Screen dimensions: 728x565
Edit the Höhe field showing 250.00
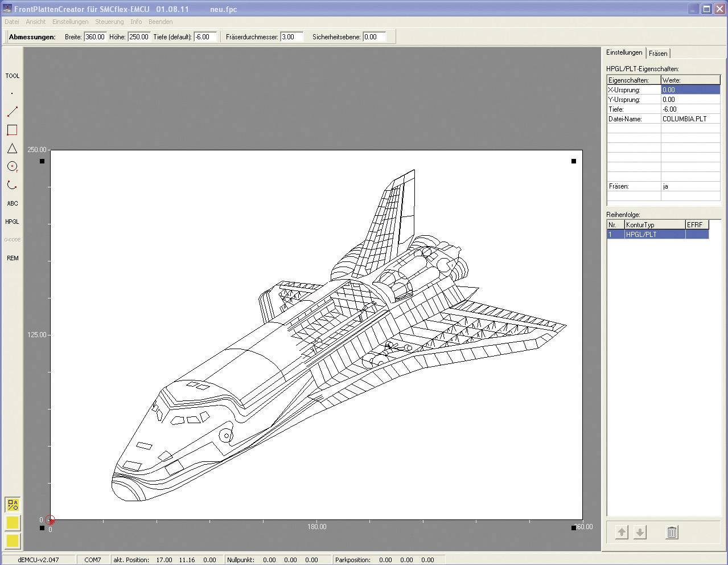pos(139,37)
